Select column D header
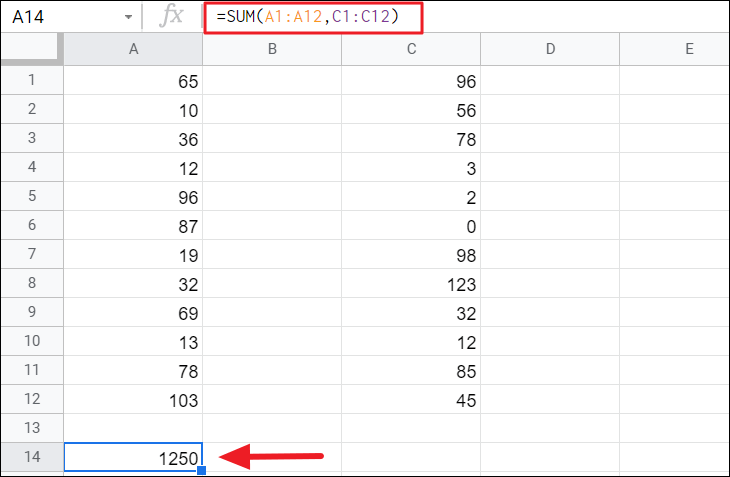Screen dimensions: 730x477 (550, 48)
